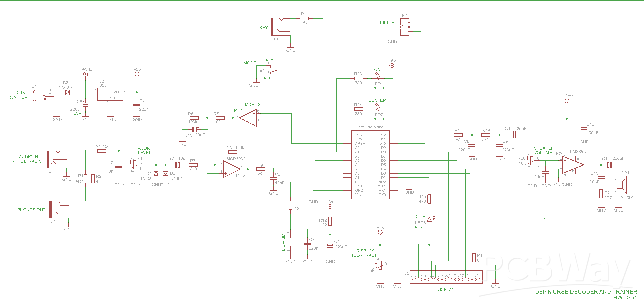Select resistor R11 15k symbol
Image resolution: width=644 pixels, height=304 pixels.
pyautogui.click(x=304, y=18)
